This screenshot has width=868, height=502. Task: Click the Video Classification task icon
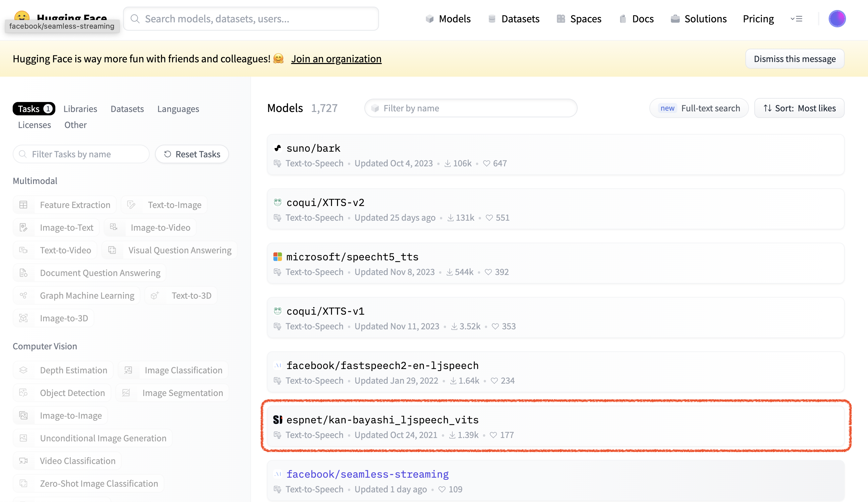coord(23,461)
